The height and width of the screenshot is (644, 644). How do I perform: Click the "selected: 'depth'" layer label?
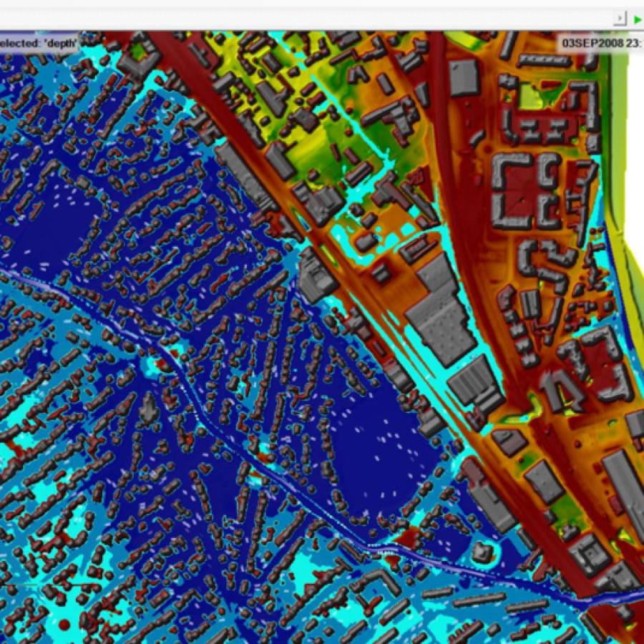point(37,42)
